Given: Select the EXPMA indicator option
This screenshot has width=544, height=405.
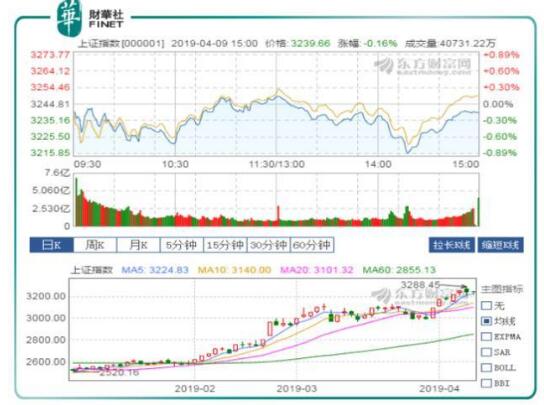Looking at the screenshot, I should pyautogui.click(x=486, y=337).
